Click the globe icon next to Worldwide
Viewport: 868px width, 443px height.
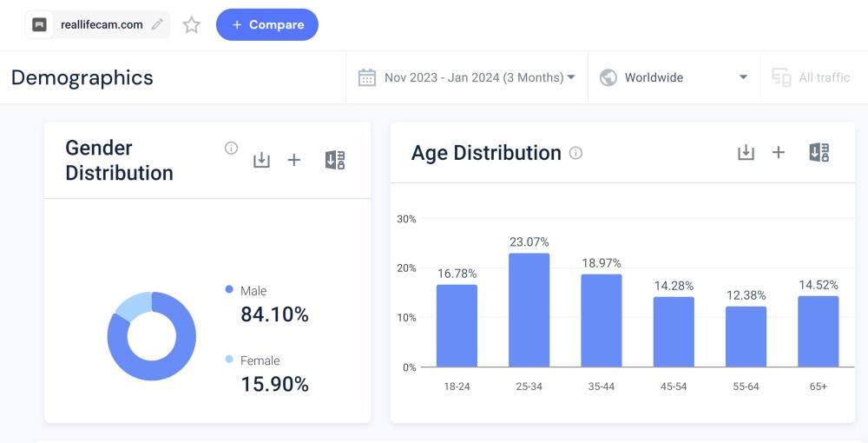pyautogui.click(x=608, y=77)
